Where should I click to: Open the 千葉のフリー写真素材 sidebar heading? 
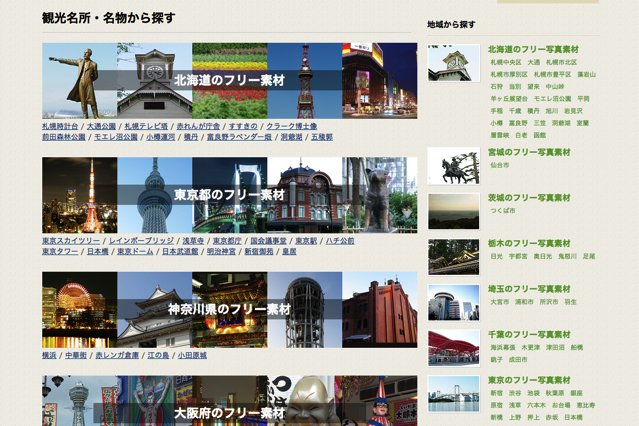coord(529,335)
